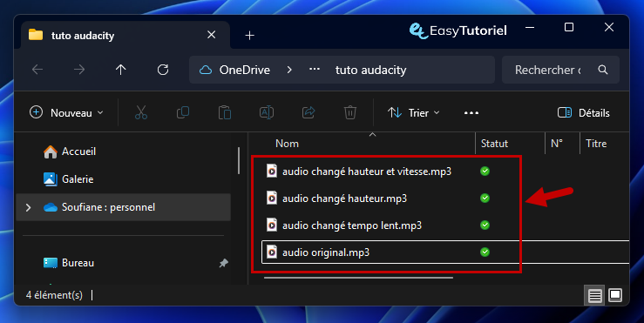Click the Rename icon in toolbar
The image size is (644, 323).
coord(267,112)
